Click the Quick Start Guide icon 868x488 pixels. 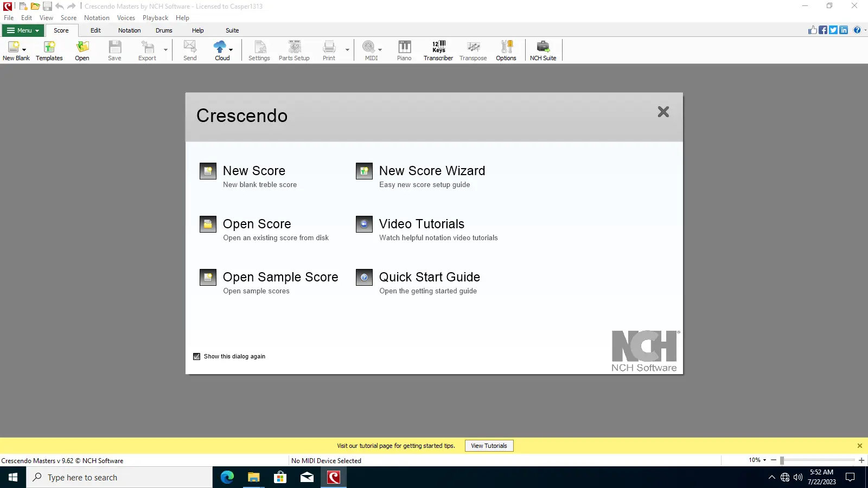364,278
